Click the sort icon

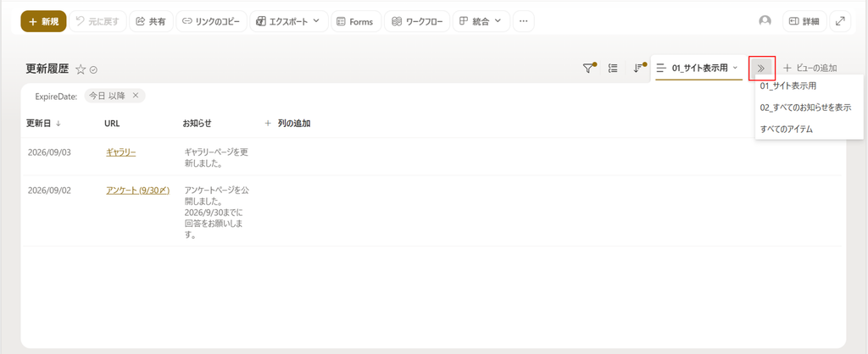pos(638,68)
